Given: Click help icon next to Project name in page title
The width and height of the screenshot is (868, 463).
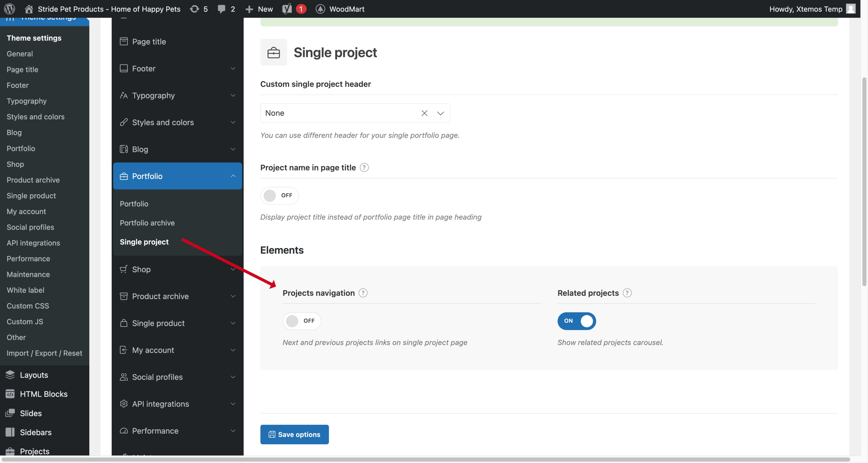Looking at the screenshot, I should click(364, 167).
